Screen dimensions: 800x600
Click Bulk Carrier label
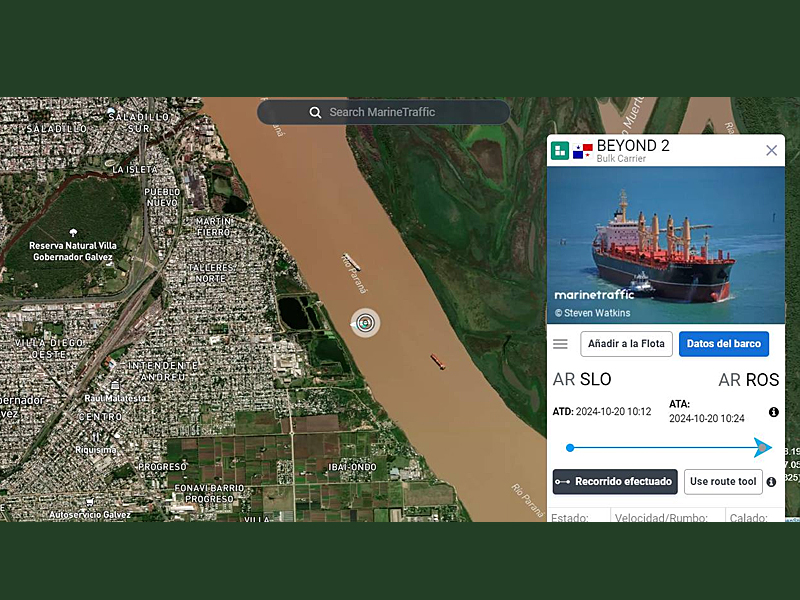click(621, 159)
